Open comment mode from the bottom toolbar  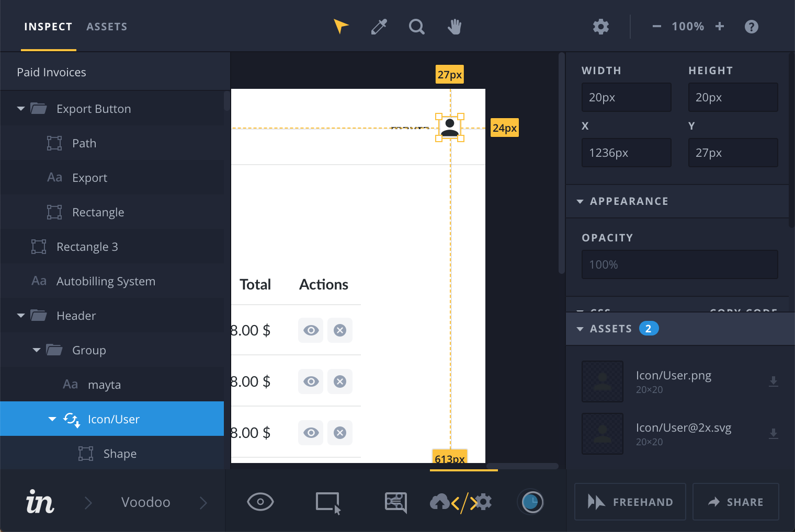coord(395,502)
